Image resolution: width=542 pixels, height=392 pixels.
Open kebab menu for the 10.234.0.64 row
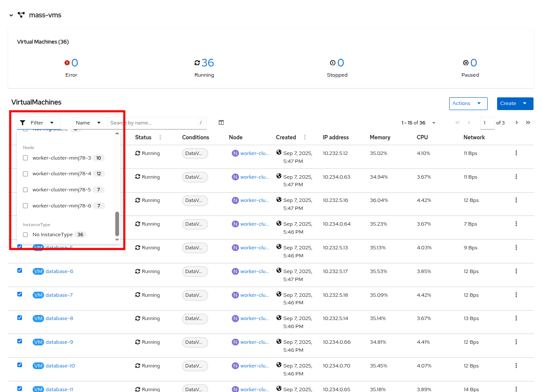tap(516, 224)
